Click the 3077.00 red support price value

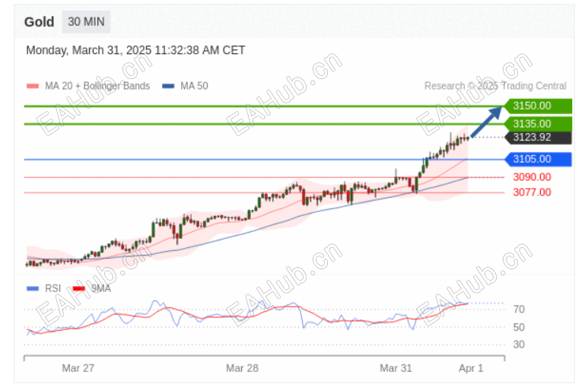tap(532, 192)
